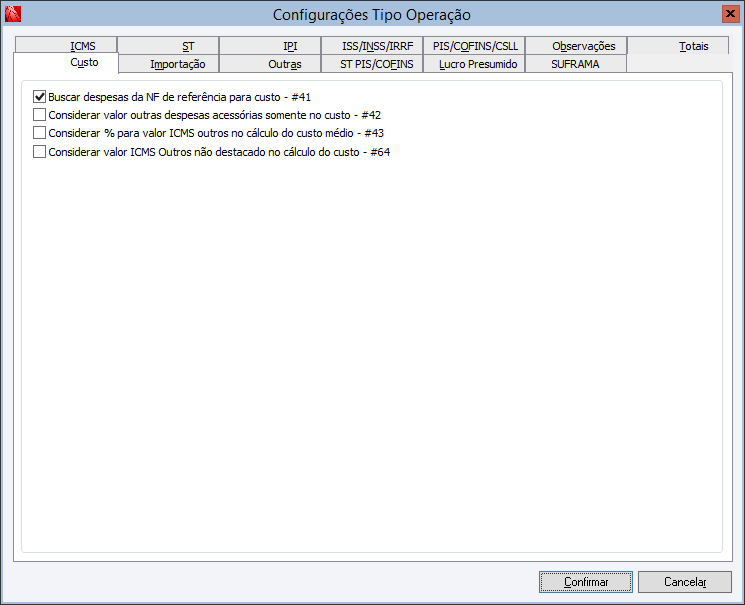Click the label text 'Considerar % para valor ICMS outros no cálculo do custo médio - #43'

point(216,134)
